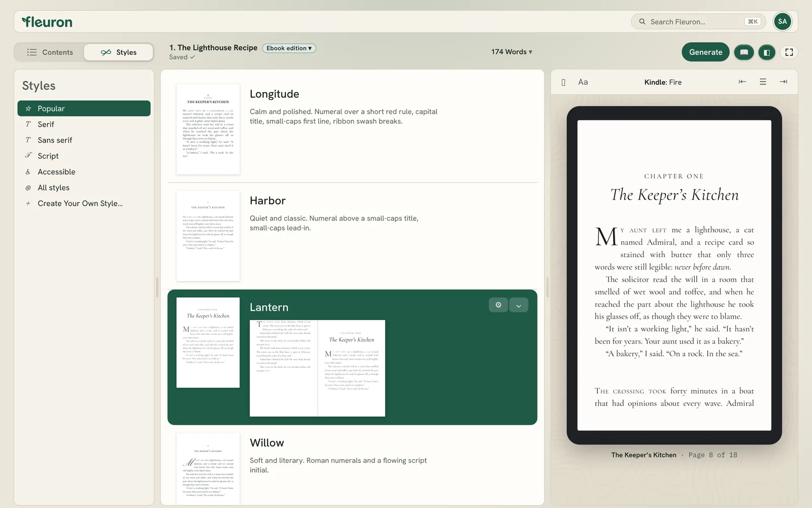This screenshot has height=508, width=812.
Task: Click the chapter title The Lighthouse Recipe
Action: click(x=213, y=48)
